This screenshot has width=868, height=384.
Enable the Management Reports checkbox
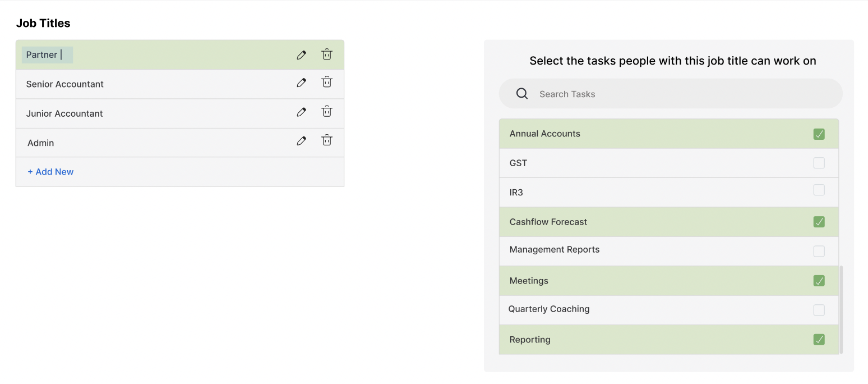click(x=819, y=251)
